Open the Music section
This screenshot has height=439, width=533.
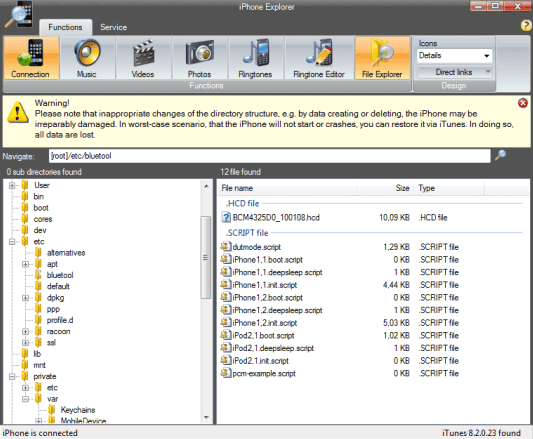pos(87,58)
